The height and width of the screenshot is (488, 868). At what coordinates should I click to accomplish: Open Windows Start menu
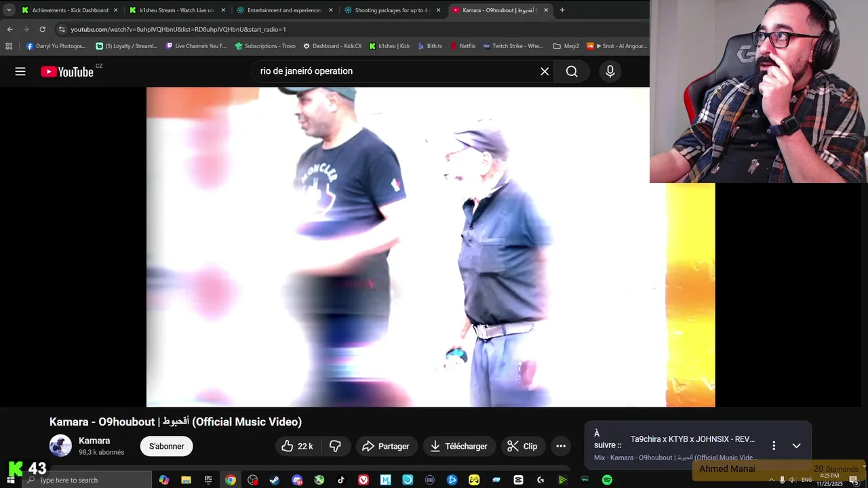point(10,480)
